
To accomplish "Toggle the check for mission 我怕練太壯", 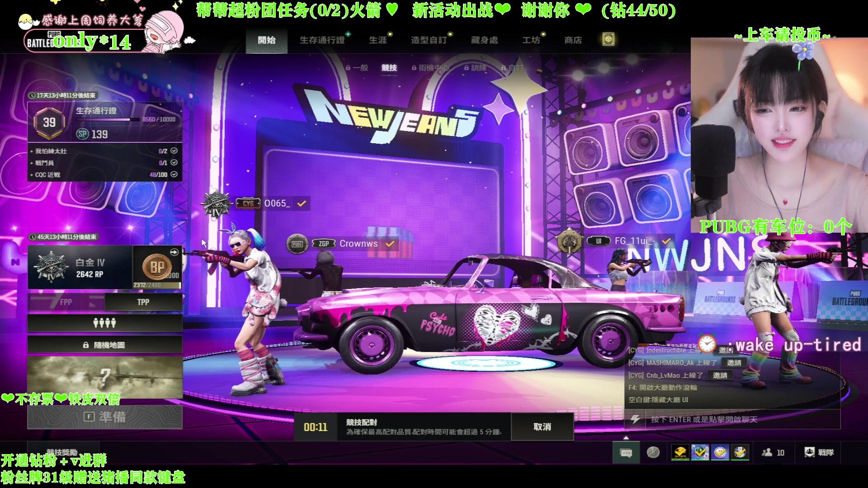I will click(x=174, y=151).
